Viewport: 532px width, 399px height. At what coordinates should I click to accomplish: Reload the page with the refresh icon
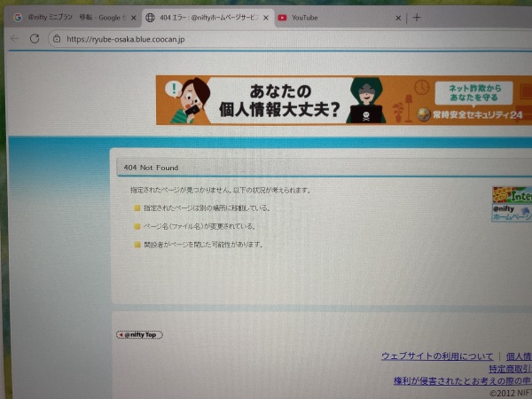point(35,39)
